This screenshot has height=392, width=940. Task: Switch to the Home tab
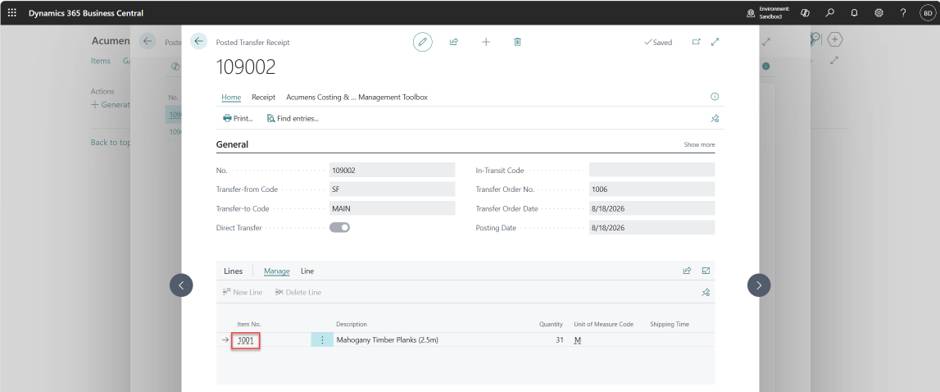point(231,97)
